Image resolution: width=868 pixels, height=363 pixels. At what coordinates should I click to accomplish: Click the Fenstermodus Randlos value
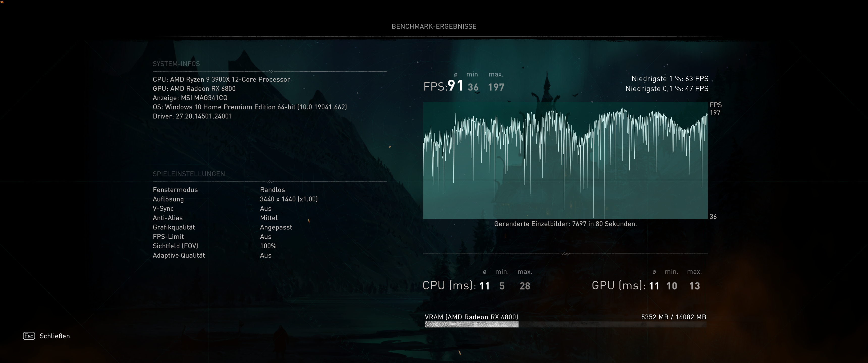click(x=272, y=190)
